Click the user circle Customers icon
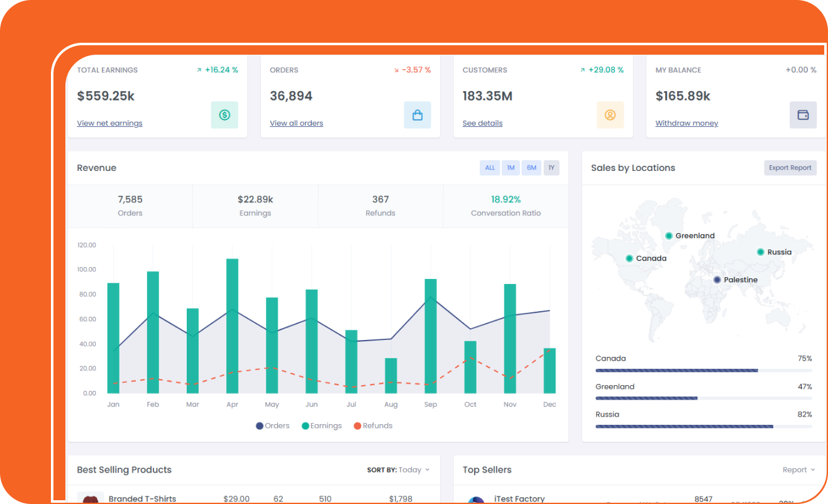The width and height of the screenshot is (828, 504). coord(610,115)
